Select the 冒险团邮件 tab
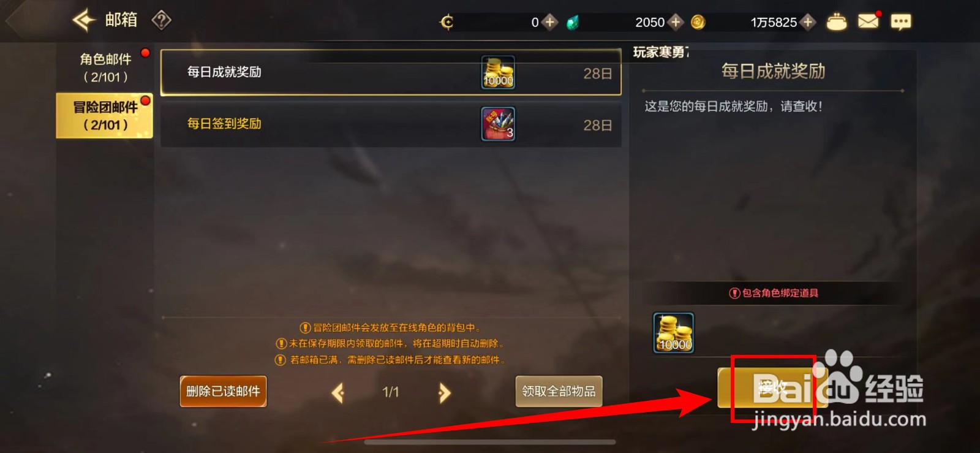 [x=105, y=116]
